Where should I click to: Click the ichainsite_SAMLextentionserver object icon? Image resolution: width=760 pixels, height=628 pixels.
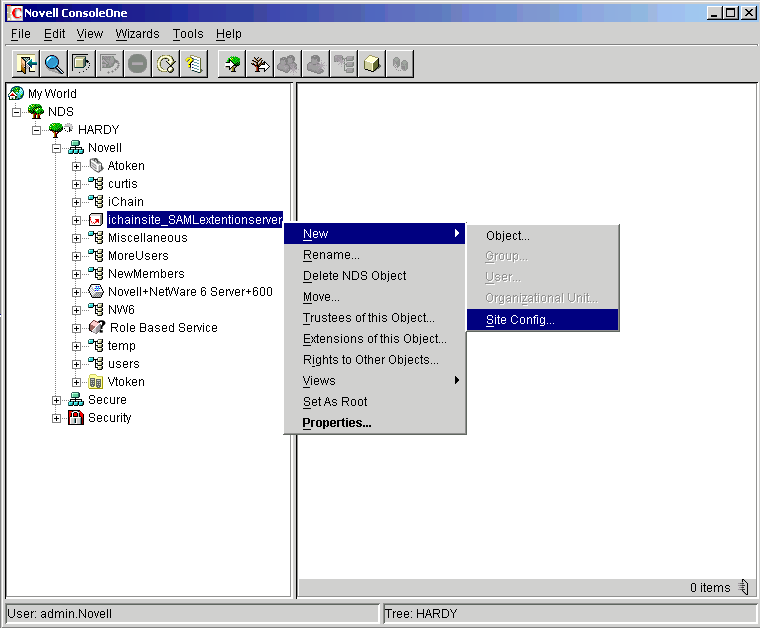pos(96,220)
